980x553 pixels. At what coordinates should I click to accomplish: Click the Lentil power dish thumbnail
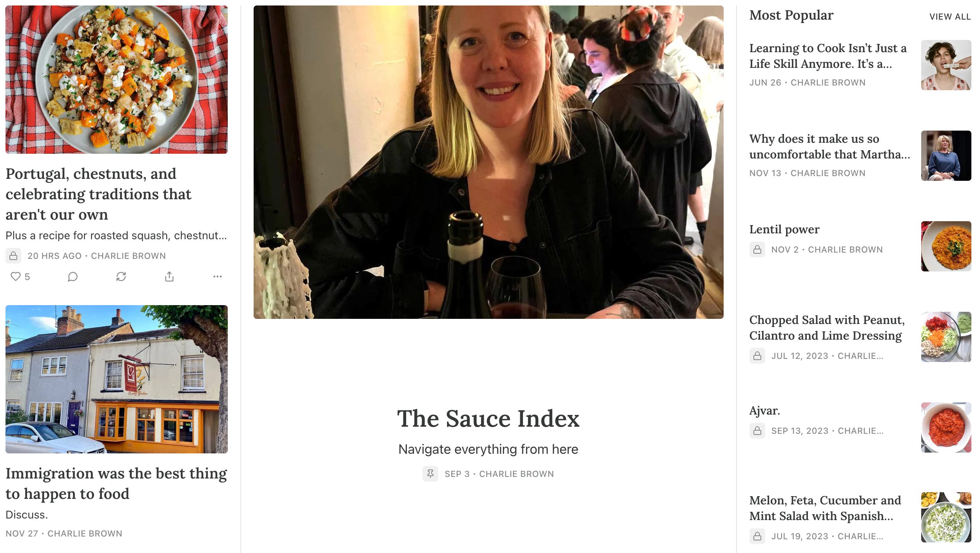(x=946, y=246)
